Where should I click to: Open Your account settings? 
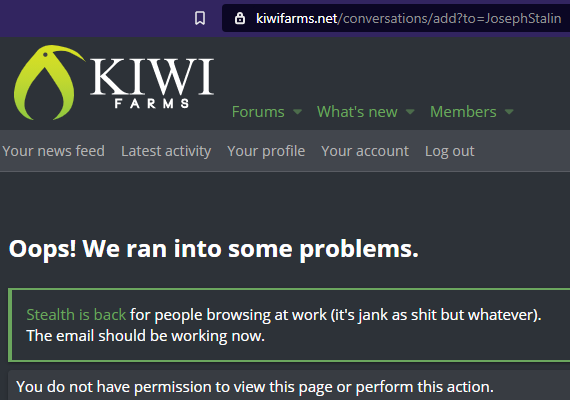365,151
